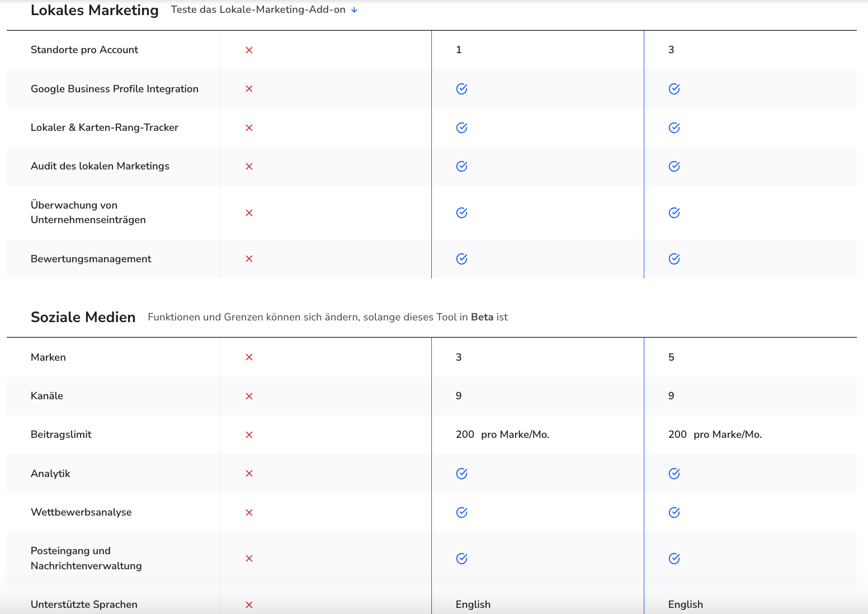Click the red X in the Kanäle row

(249, 396)
